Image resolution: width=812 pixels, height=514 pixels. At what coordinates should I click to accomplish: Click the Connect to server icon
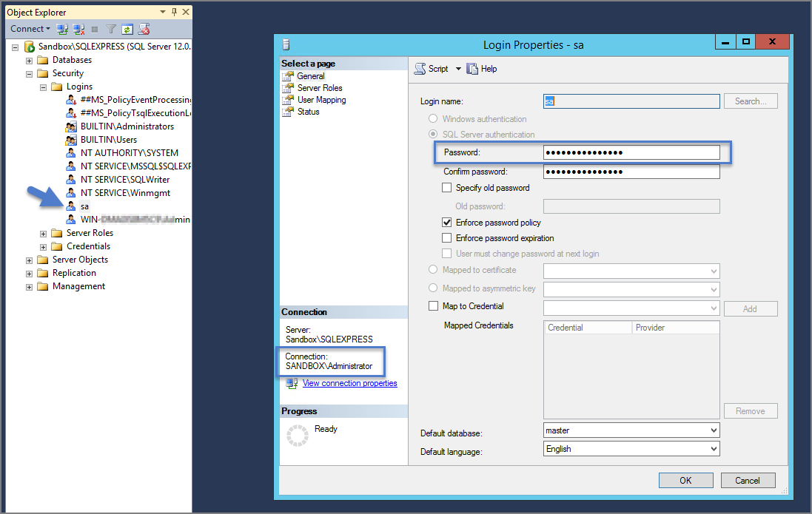(61, 28)
